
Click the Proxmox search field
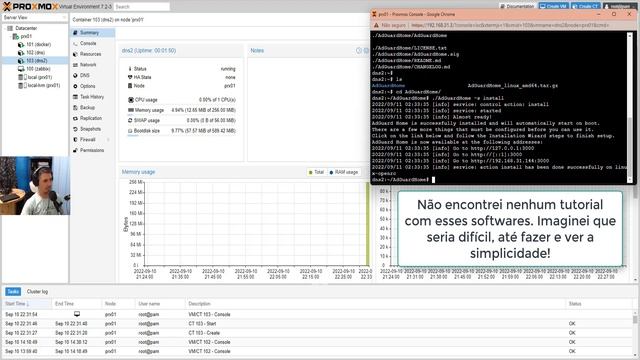point(141,7)
